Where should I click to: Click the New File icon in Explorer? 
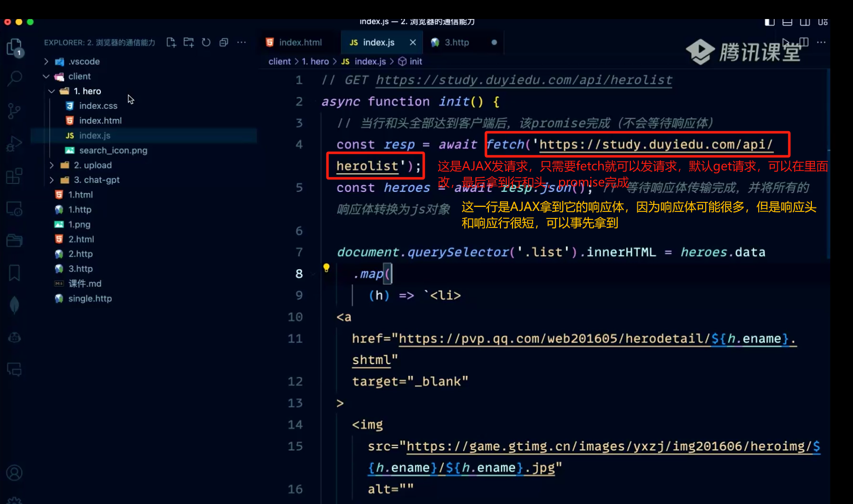point(171,43)
